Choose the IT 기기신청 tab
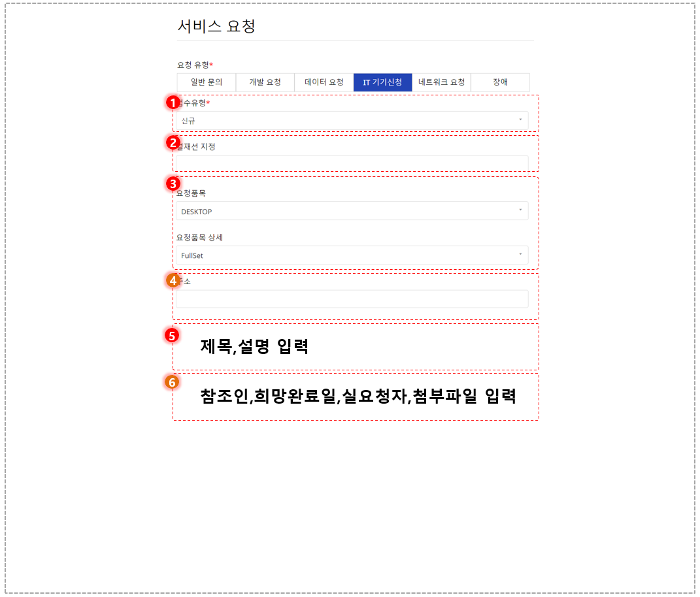 tap(382, 82)
